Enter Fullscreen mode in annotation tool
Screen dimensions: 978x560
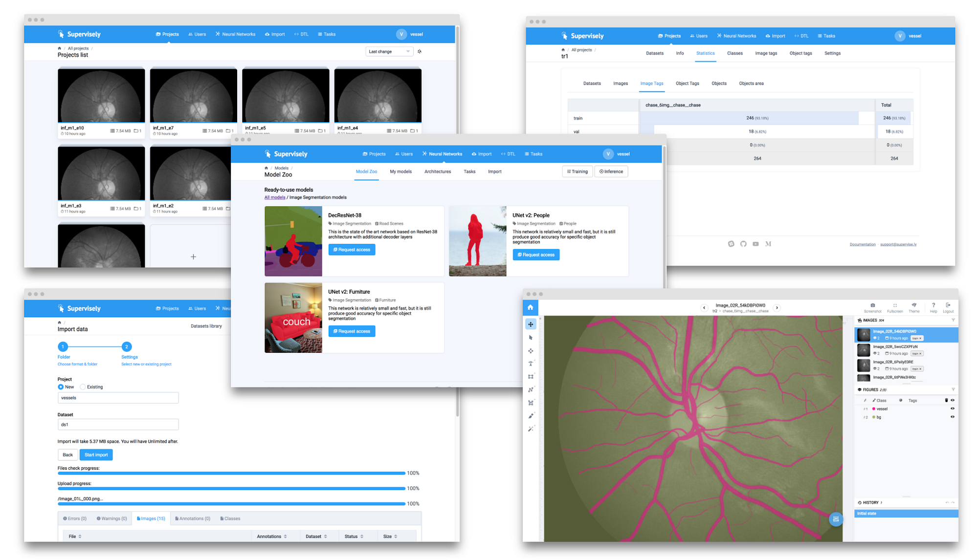(895, 305)
